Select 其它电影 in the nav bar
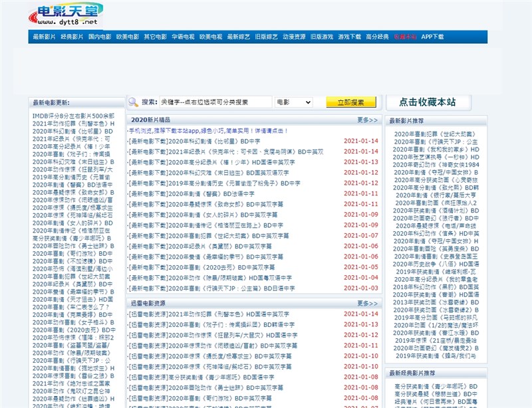Image resolution: width=532 pixels, height=408 pixels. point(156,37)
